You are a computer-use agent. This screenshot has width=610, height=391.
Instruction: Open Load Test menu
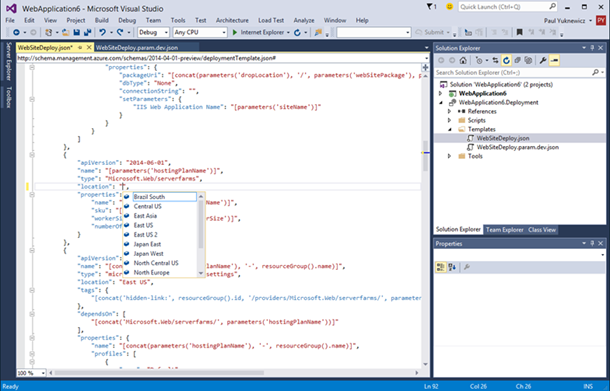(271, 20)
